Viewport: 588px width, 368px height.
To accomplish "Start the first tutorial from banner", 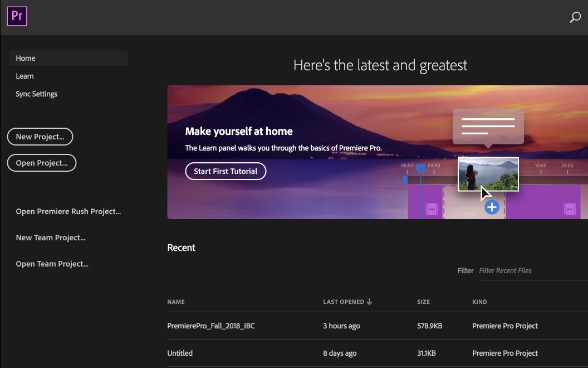I will pos(226,171).
